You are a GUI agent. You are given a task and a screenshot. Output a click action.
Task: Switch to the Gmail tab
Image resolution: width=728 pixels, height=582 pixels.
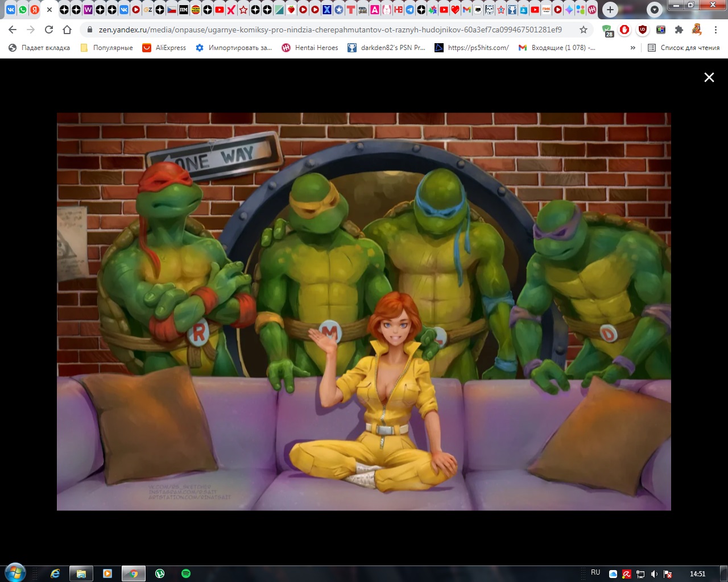(466, 10)
